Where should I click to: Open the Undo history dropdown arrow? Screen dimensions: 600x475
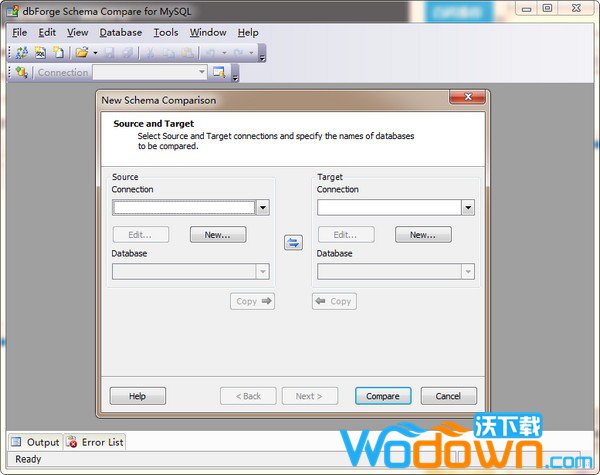224,53
